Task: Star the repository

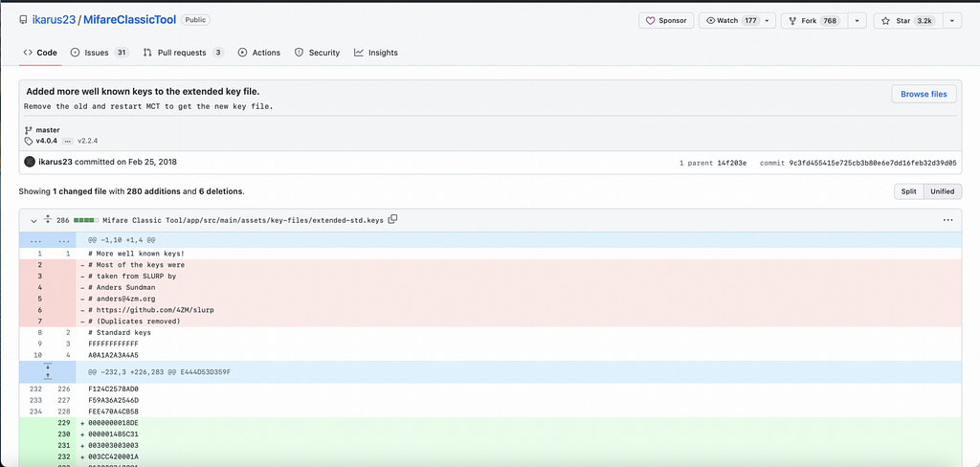Action: click(907, 21)
